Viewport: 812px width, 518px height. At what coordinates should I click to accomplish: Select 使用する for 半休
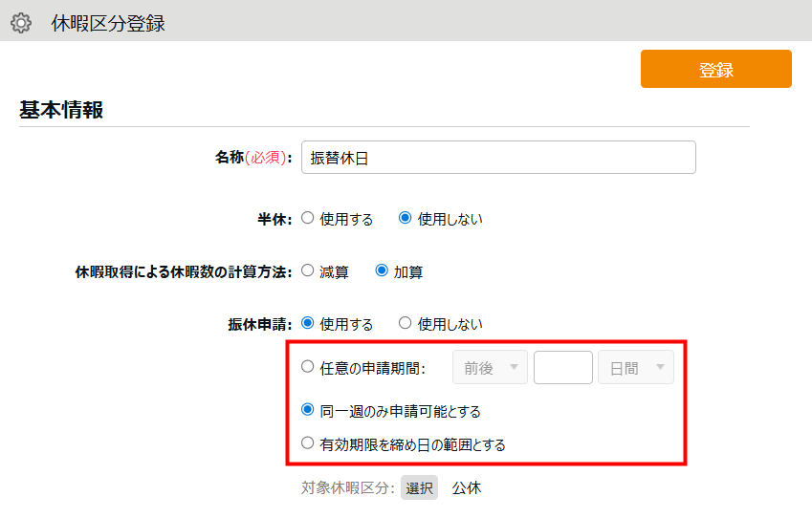point(308,218)
